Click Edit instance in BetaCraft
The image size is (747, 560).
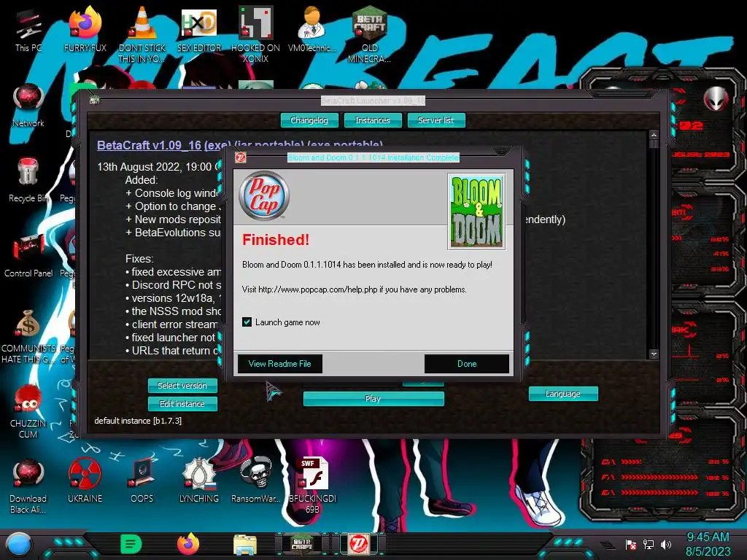182,404
